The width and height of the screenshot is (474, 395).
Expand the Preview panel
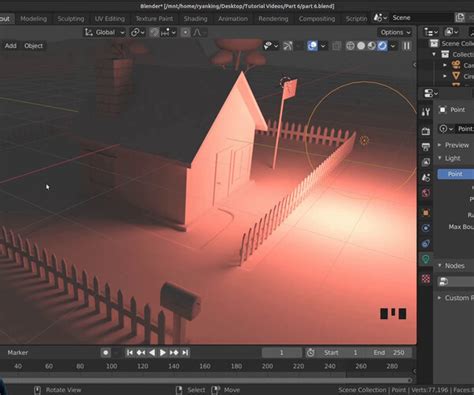[439, 145]
